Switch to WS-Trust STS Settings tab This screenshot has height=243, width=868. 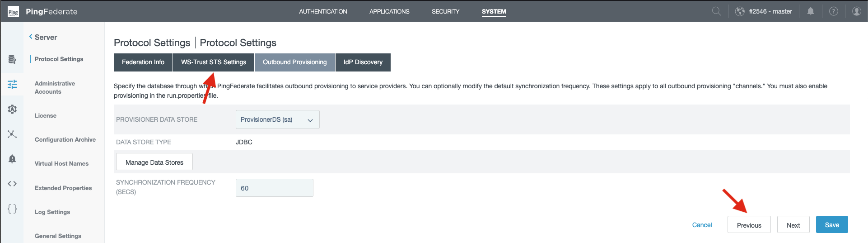pyautogui.click(x=214, y=62)
